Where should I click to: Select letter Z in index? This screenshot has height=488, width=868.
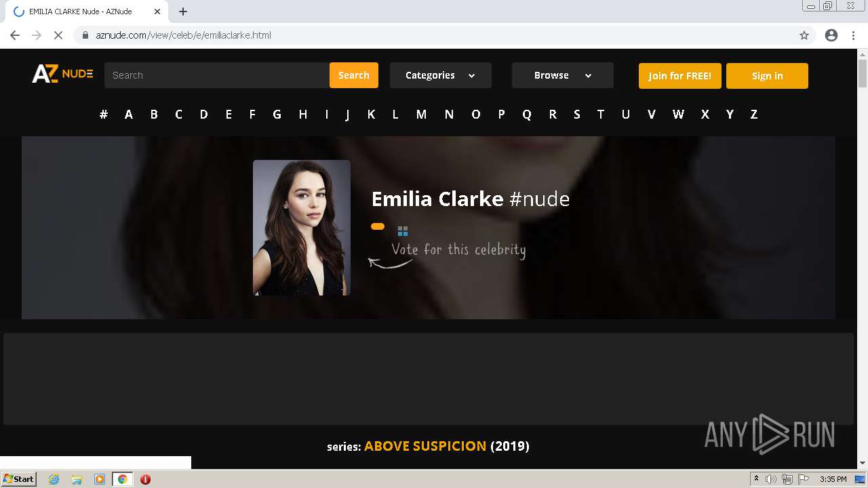point(753,115)
